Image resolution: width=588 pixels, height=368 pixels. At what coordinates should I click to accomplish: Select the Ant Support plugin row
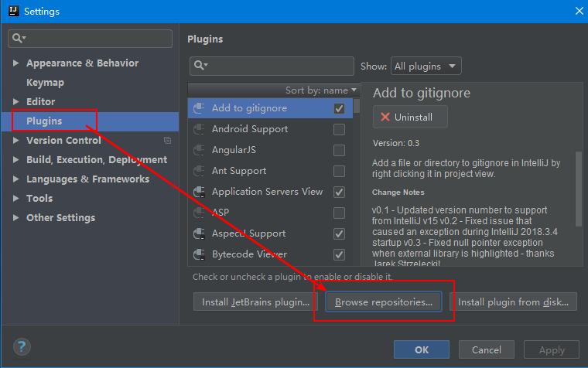(x=270, y=172)
